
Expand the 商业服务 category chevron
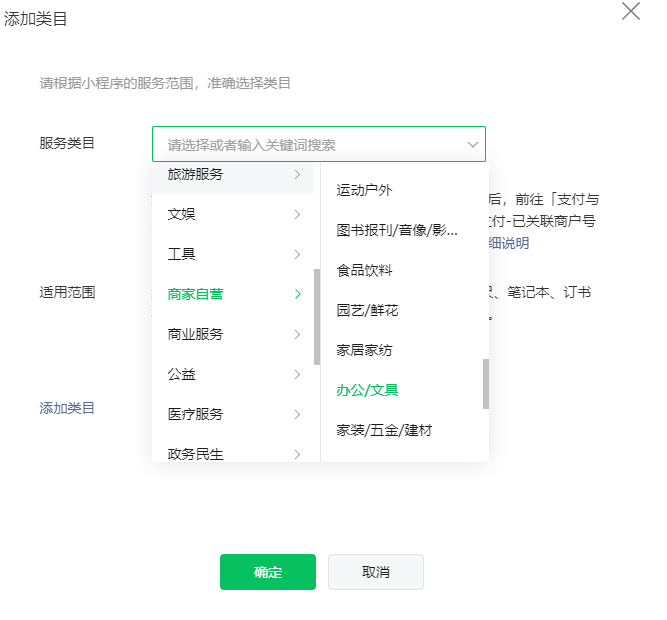tap(297, 334)
